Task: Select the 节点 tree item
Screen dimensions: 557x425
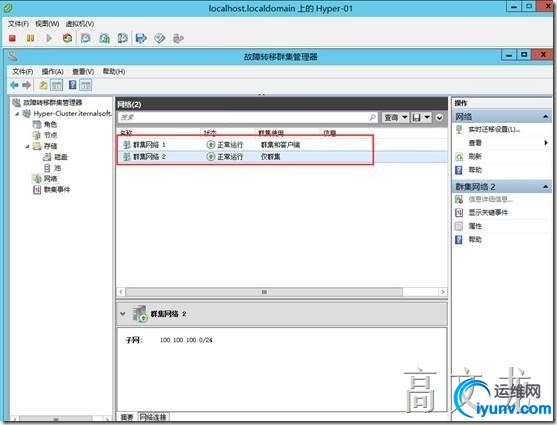Action: pos(50,135)
